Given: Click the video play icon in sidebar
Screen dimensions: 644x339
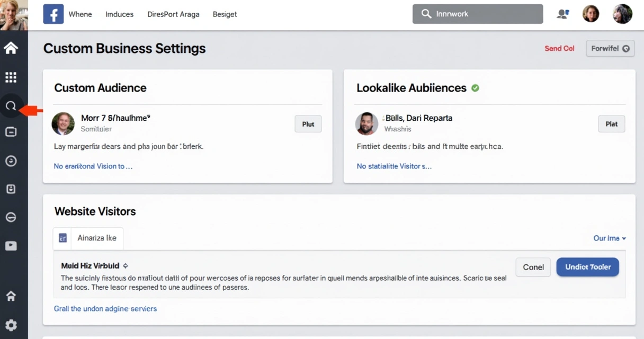Looking at the screenshot, I should [x=11, y=246].
